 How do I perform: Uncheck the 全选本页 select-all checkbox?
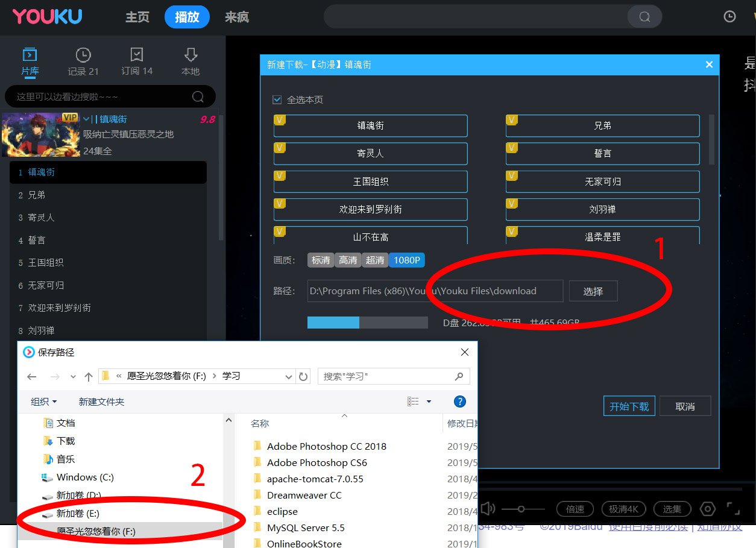[277, 100]
